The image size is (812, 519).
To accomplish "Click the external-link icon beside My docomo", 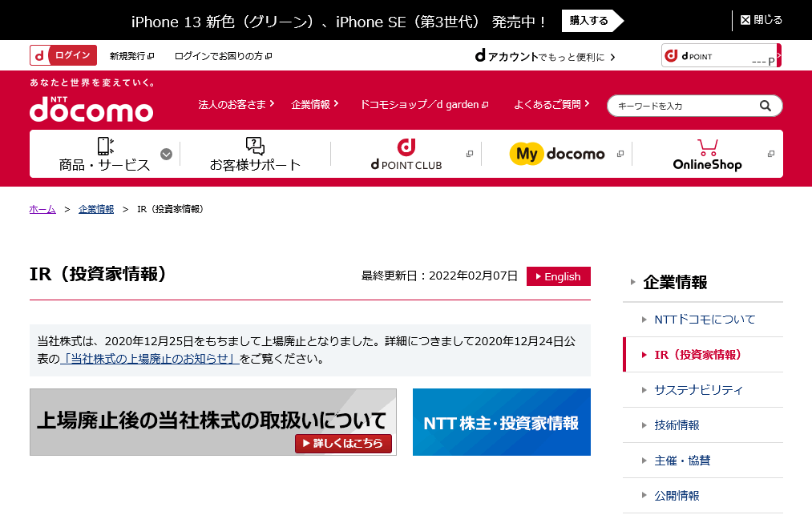I will pyautogui.click(x=620, y=154).
